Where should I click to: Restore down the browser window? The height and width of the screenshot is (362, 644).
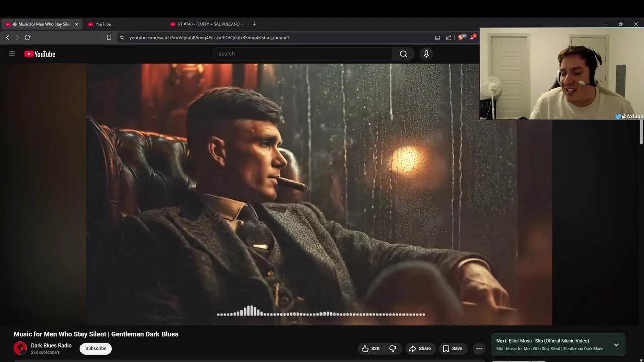620,24
